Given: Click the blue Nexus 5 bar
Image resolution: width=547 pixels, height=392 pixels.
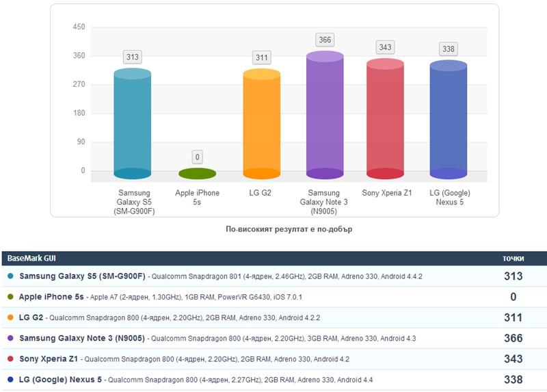Looking at the screenshot, I should (x=449, y=120).
